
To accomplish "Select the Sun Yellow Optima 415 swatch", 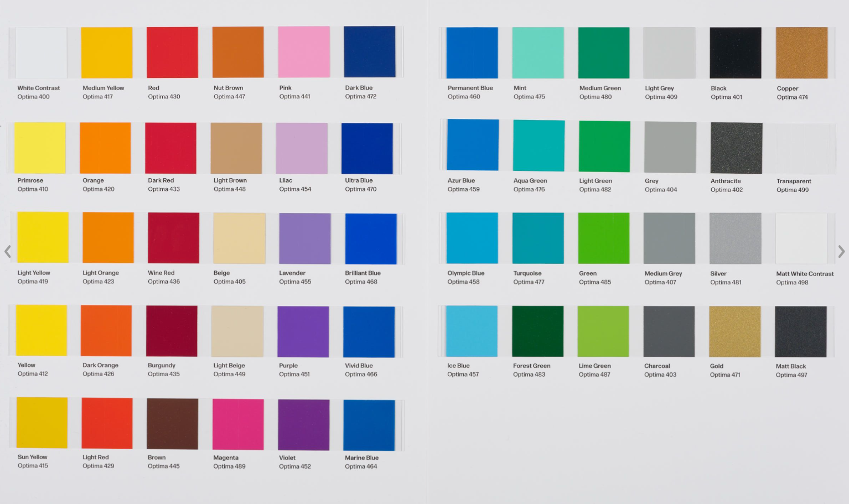I will point(42,423).
